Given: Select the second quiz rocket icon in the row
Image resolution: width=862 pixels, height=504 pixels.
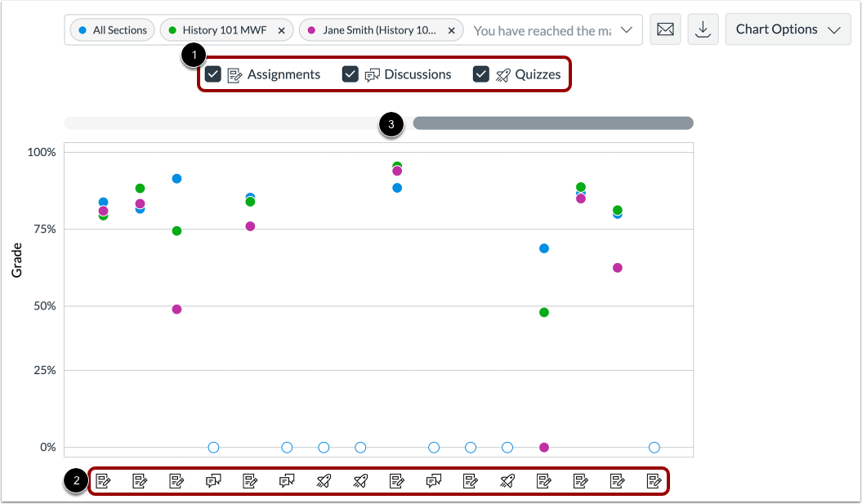Looking at the screenshot, I should click(360, 480).
